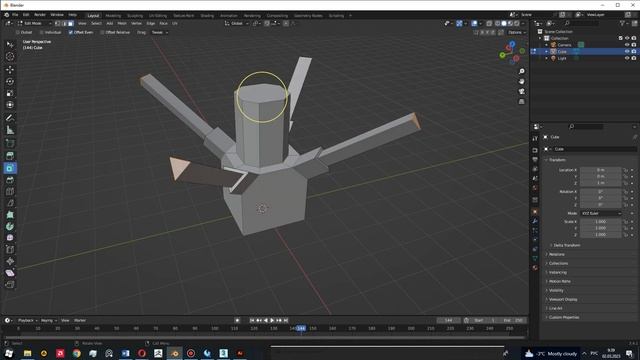Click the Pan view hand icon

[x=521, y=81]
